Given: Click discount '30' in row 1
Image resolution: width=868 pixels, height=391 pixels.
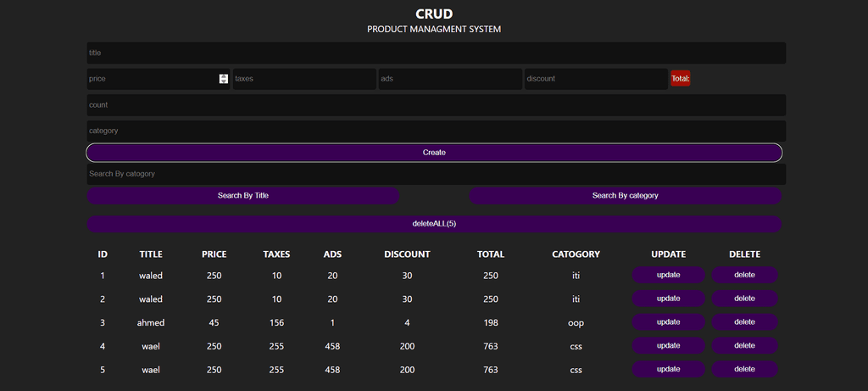Looking at the screenshot, I should pos(407,276).
